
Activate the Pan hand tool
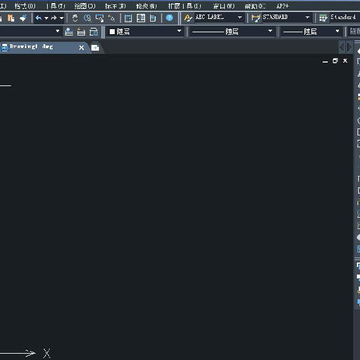pyautogui.click(x=75, y=18)
